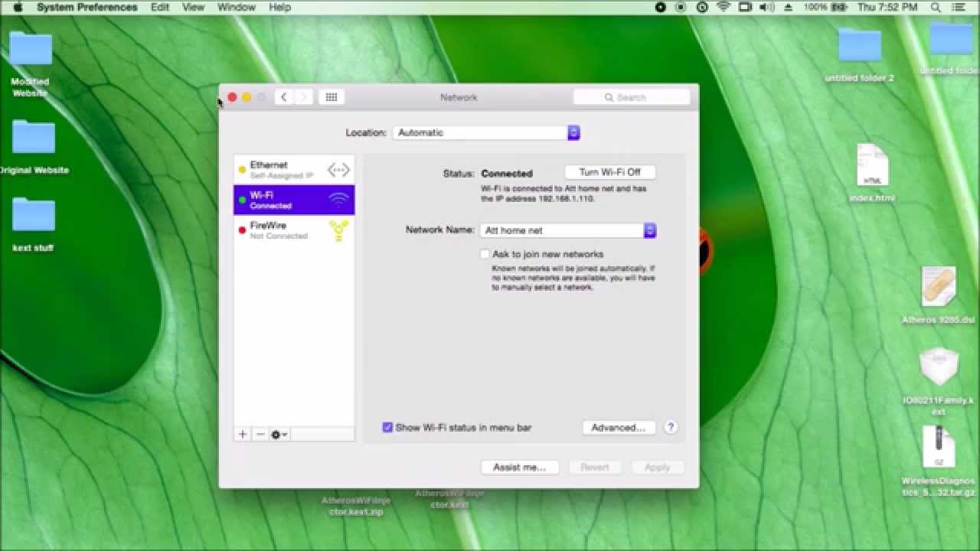Open the Advanced... settings
Viewport: 980px width, 551px height.
(x=618, y=428)
